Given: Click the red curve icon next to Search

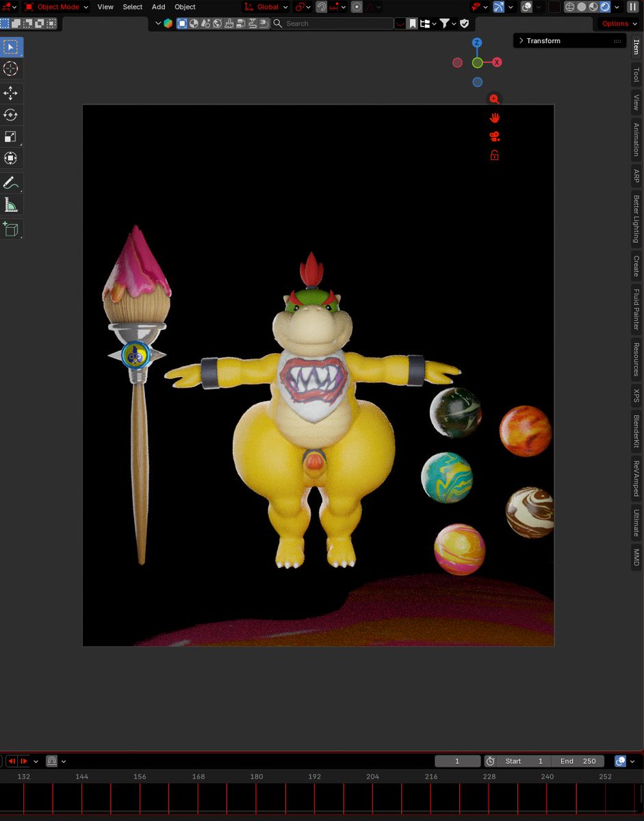Looking at the screenshot, I should click(x=400, y=23).
